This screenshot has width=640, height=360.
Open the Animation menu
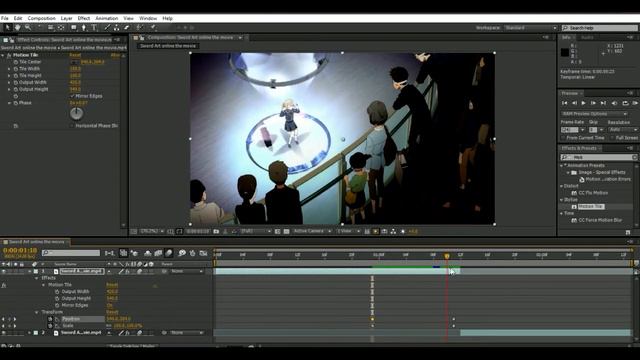pyautogui.click(x=107, y=18)
